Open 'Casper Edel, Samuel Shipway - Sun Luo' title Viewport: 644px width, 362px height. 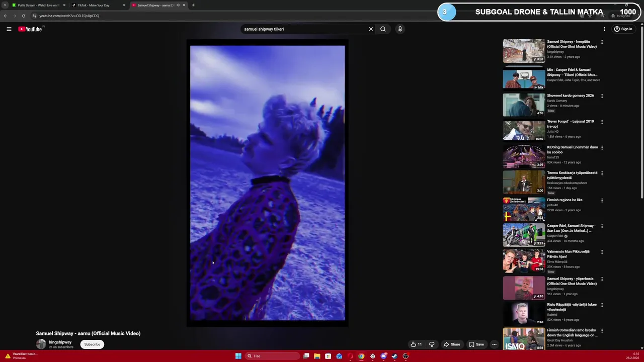click(572, 228)
